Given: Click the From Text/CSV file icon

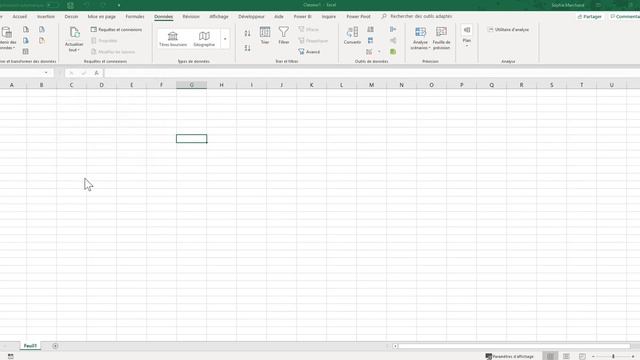Looking at the screenshot, I should pyautogui.click(x=26, y=29).
